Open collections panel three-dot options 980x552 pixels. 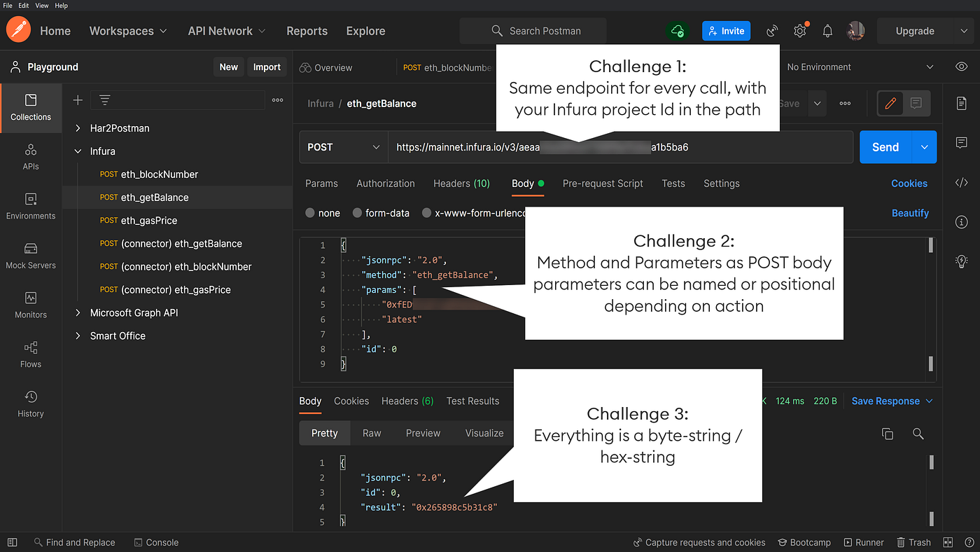278,100
